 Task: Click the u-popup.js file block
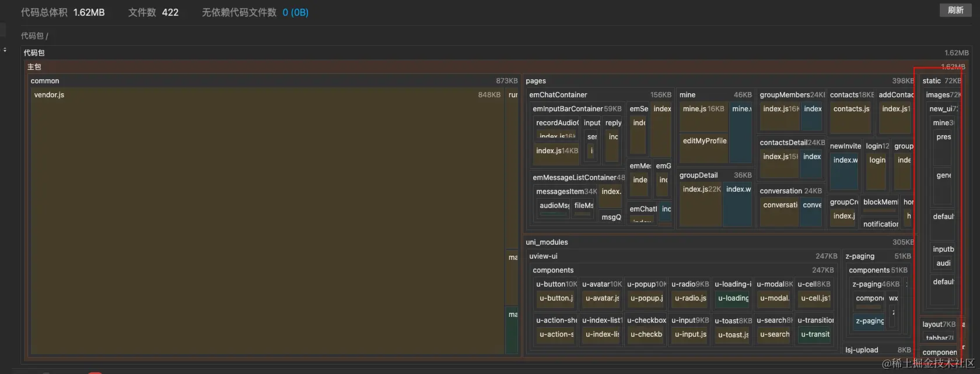pos(646,299)
